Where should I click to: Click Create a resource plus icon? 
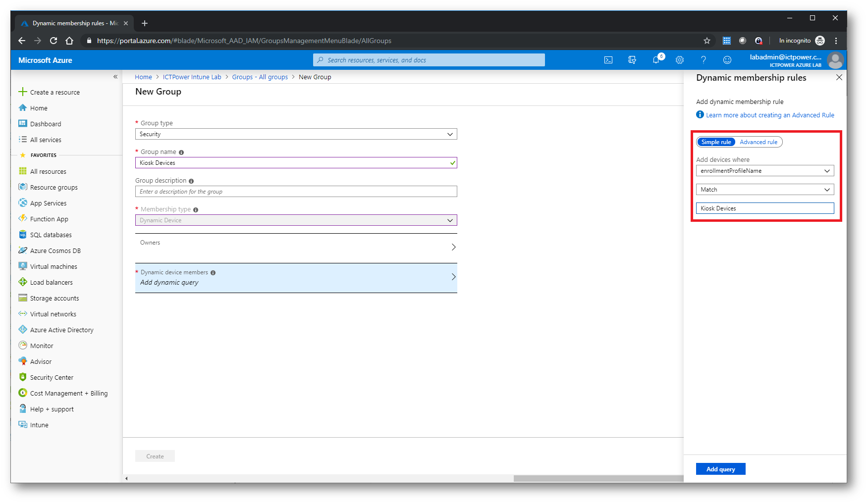coord(22,92)
